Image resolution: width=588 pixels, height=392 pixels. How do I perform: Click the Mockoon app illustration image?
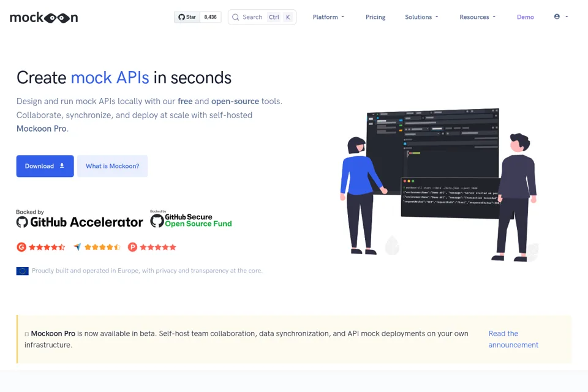point(440,185)
